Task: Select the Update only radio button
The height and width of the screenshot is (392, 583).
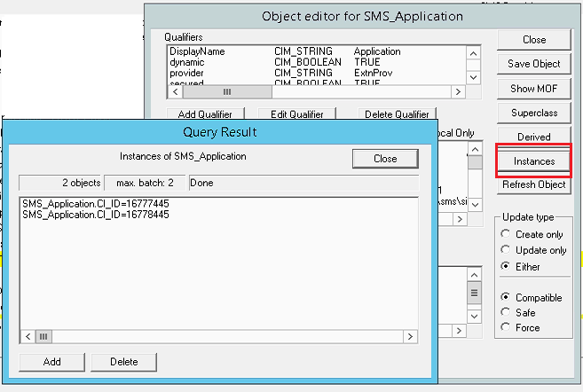Action: [507, 250]
